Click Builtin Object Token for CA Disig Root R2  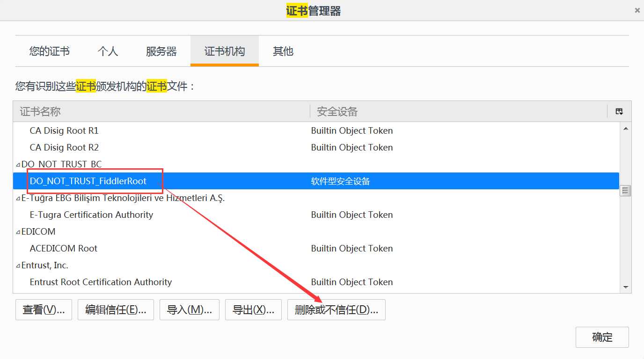(352, 147)
